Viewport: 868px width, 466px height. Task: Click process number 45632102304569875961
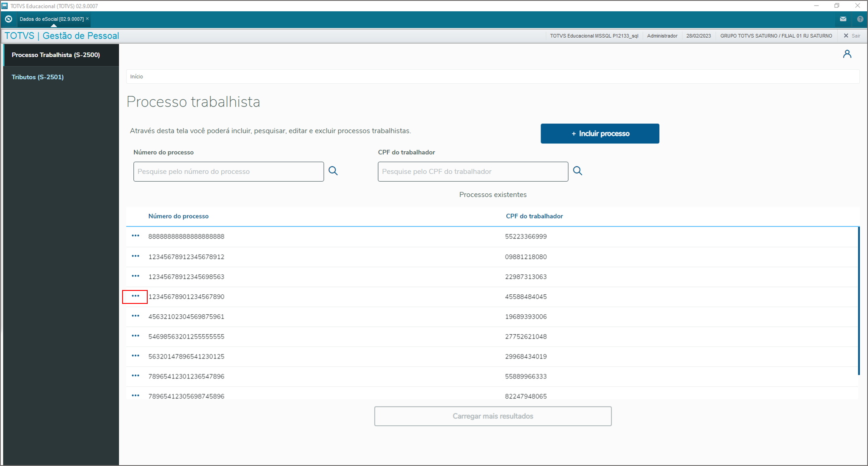pos(186,317)
